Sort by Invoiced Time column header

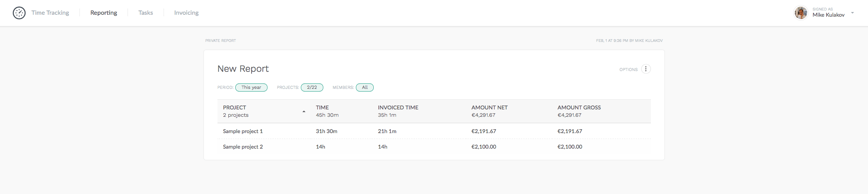click(x=398, y=107)
